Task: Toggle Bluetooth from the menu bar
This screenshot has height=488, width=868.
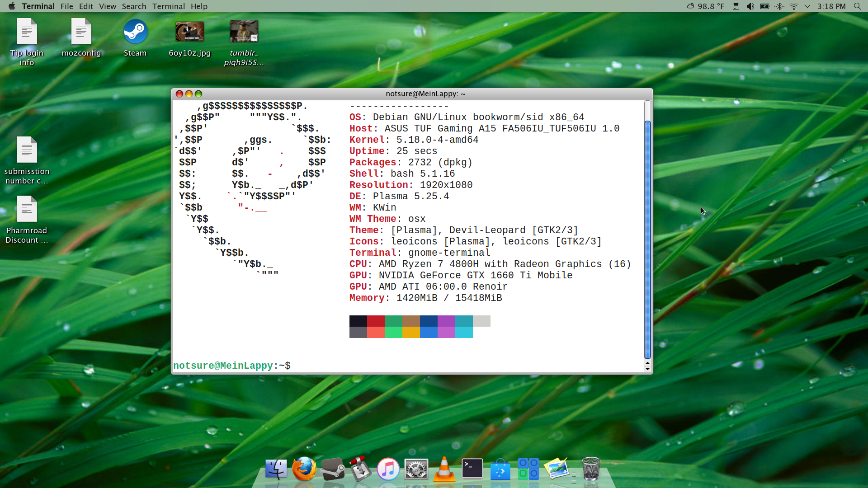Action: tap(780, 6)
